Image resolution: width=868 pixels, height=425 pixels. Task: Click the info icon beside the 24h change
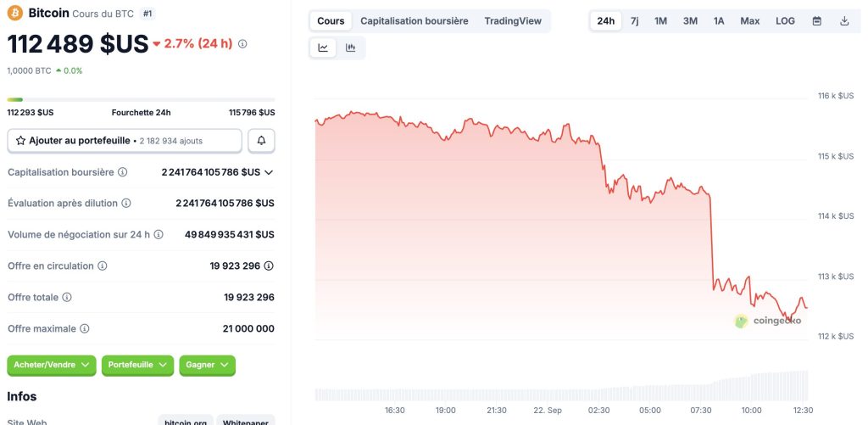point(242,43)
